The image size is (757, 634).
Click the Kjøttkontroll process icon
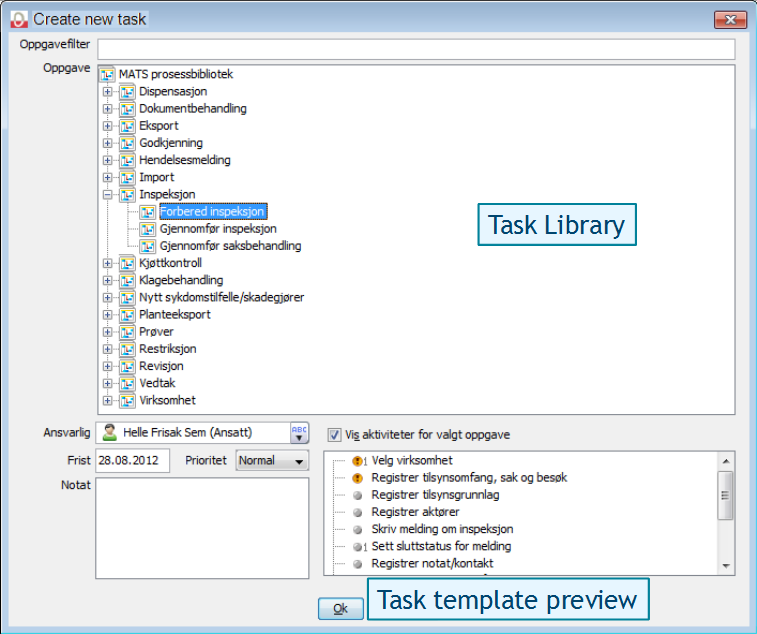pyautogui.click(x=127, y=263)
